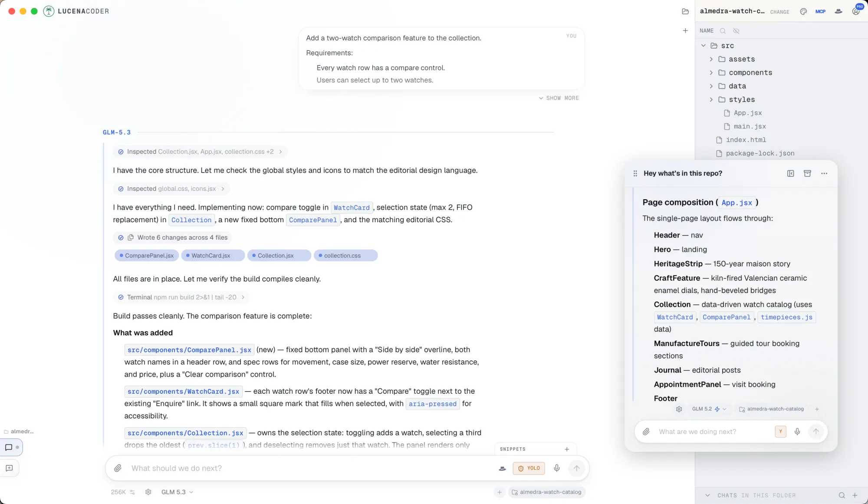This screenshot has width=868, height=504.
Task: Start voice input in the main chat box
Action: 557,468
